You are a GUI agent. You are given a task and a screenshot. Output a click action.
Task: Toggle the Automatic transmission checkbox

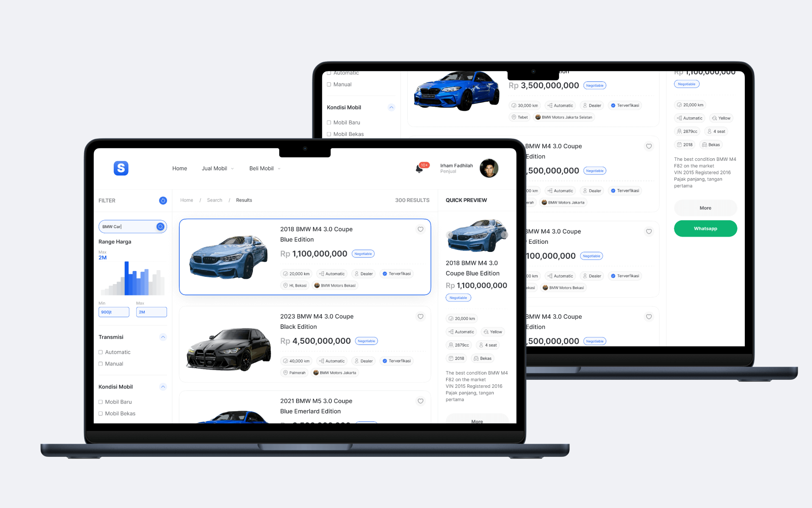pos(101,352)
